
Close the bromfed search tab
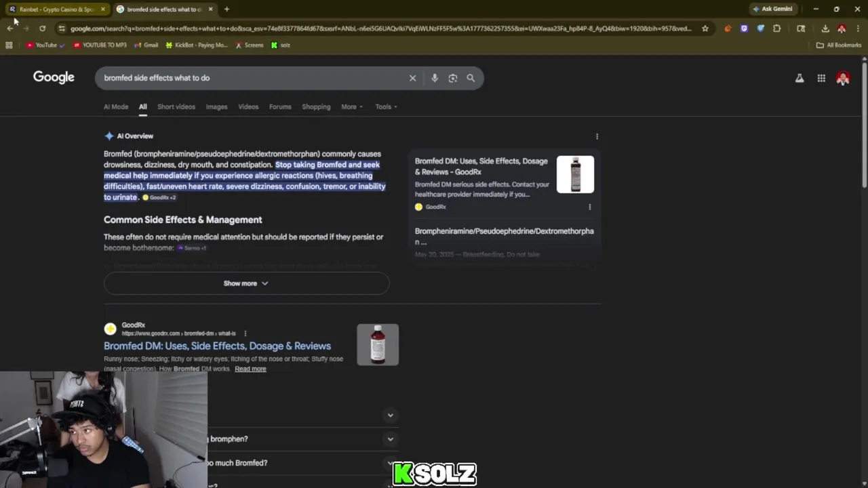(210, 9)
